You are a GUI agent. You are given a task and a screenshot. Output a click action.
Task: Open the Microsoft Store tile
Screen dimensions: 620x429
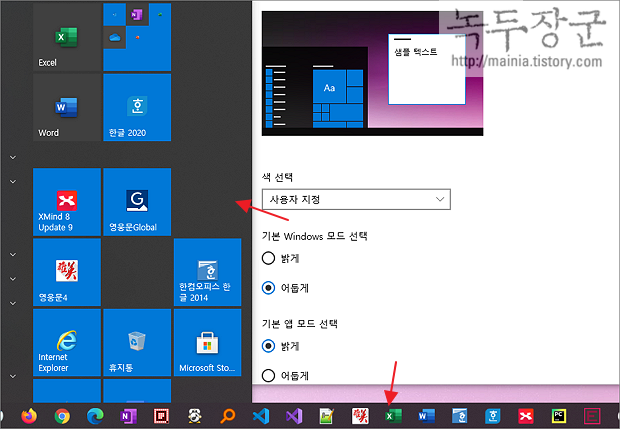(208, 342)
